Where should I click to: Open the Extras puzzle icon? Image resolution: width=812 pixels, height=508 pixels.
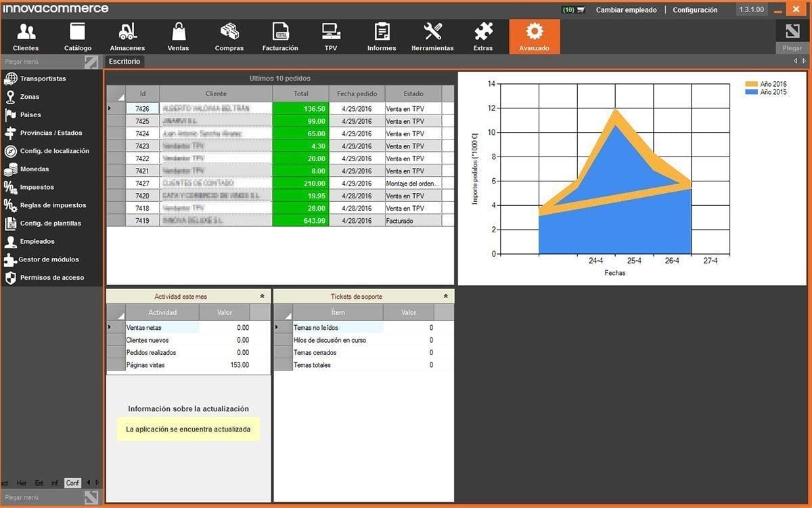tap(483, 37)
